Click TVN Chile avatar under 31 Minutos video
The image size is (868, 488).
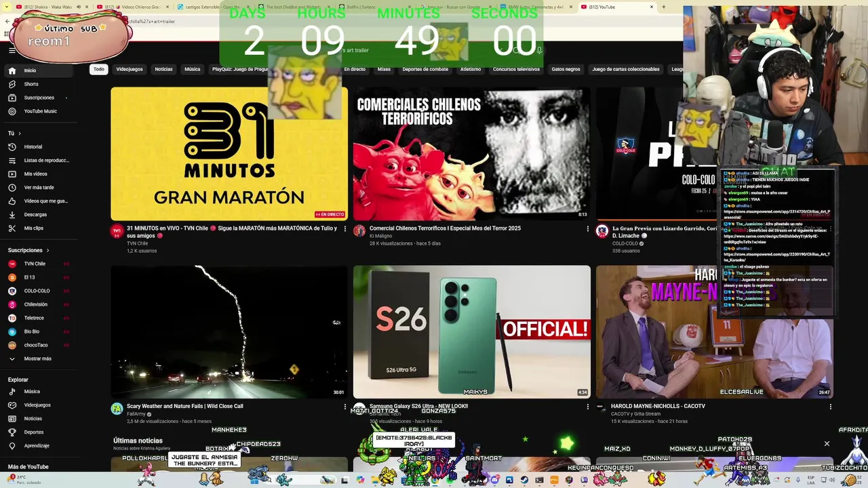(117, 231)
